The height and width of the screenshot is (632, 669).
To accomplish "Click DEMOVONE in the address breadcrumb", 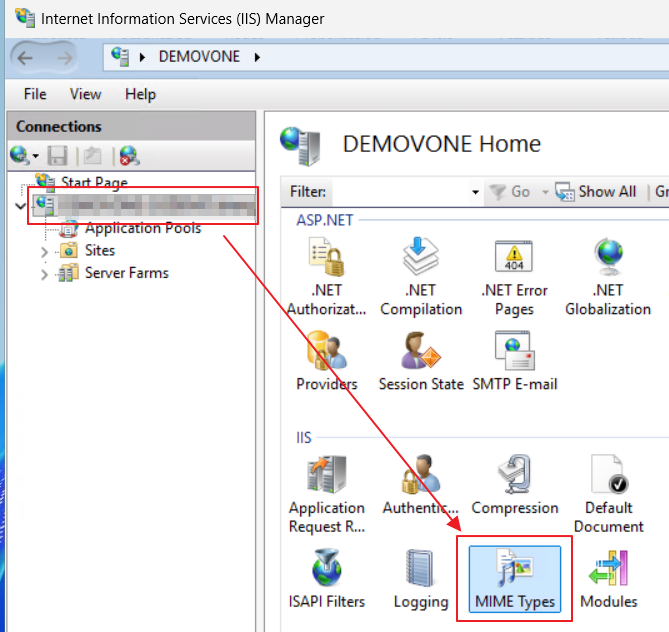I will click(x=199, y=57).
